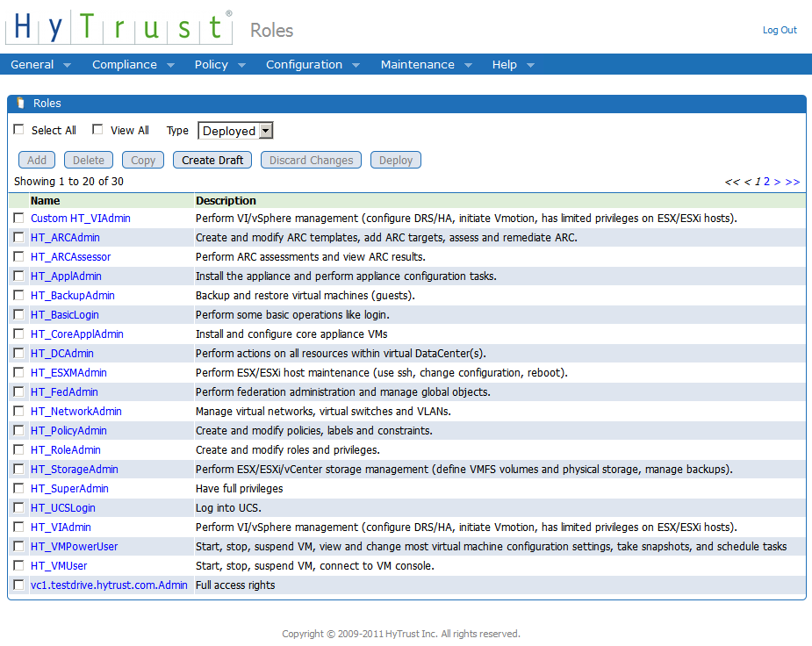Click the Roles panel header icon
This screenshot has height=646, width=812.
20,103
